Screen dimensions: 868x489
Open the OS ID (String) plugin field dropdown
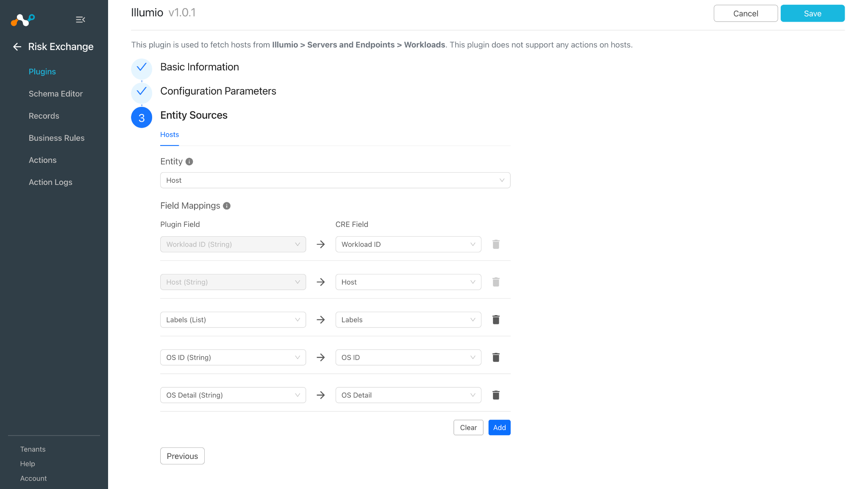233,358
